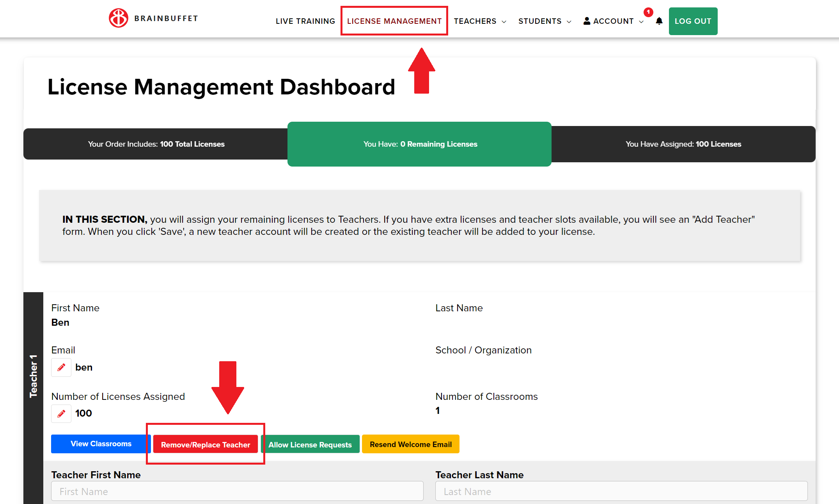This screenshot has height=504, width=839.
Task: Click the Account person icon
Action: [x=586, y=21]
